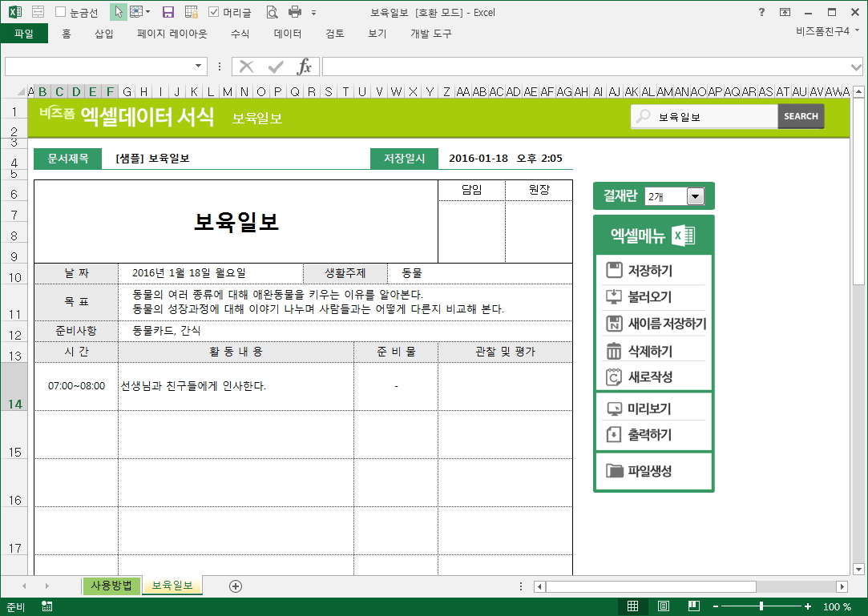The width and height of the screenshot is (868, 616).
Task: Add a new sheet with the plus icon
Action: [x=236, y=586]
